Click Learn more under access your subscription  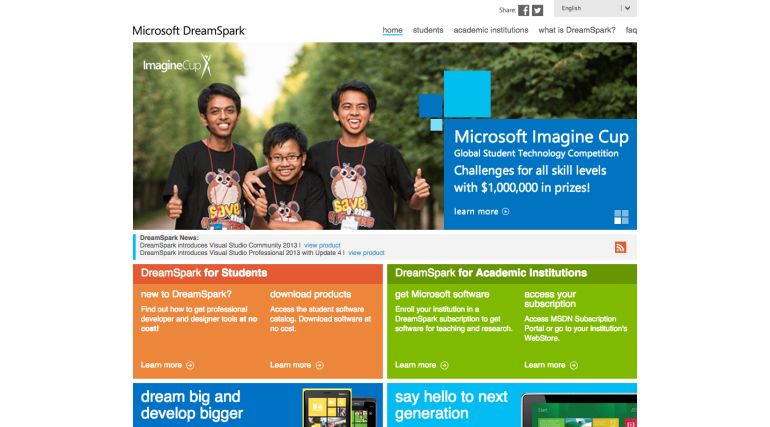point(550,365)
